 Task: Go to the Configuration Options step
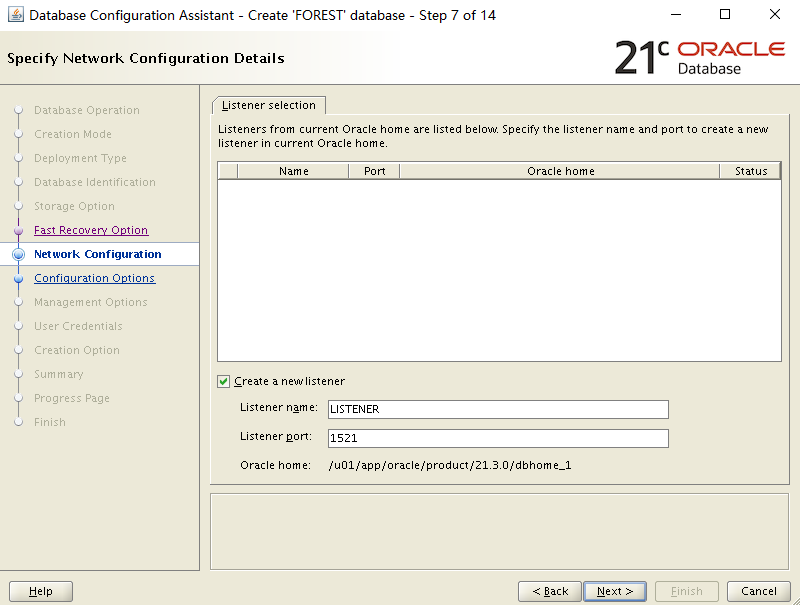94,278
